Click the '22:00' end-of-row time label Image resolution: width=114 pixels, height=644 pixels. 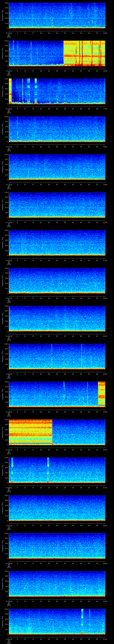tap(105, 298)
